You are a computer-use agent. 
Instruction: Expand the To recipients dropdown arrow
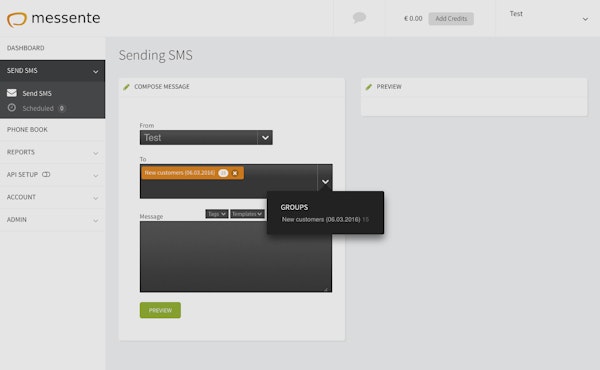click(x=325, y=182)
